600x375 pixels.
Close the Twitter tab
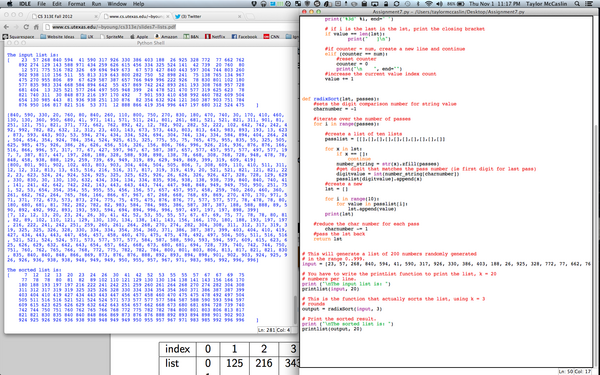pyautogui.click(x=240, y=16)
